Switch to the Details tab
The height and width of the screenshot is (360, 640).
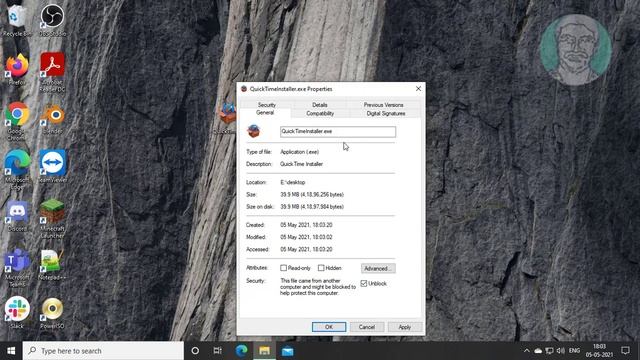point(320,105)
